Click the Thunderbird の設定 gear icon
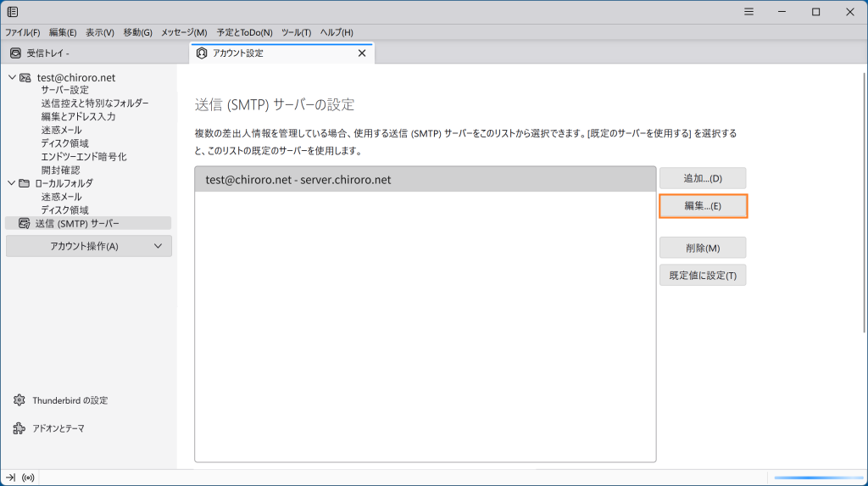The width and height of the screenshot is (868, 486). pos(19,400)
